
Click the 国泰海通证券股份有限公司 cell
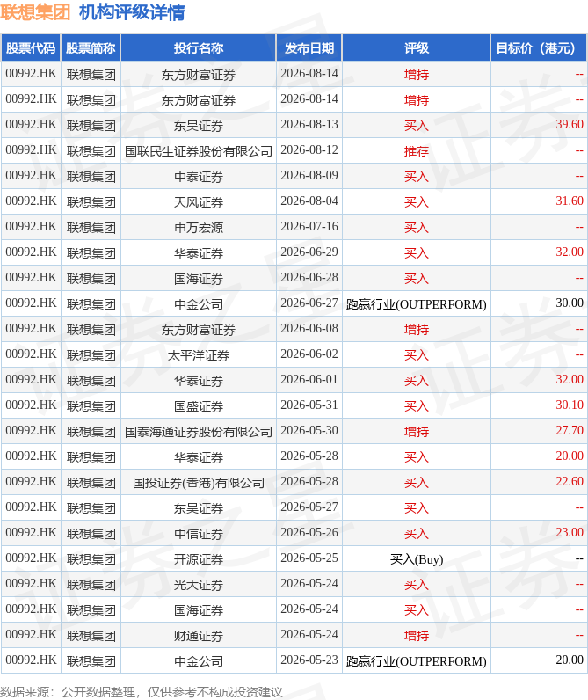pos(198,431)
